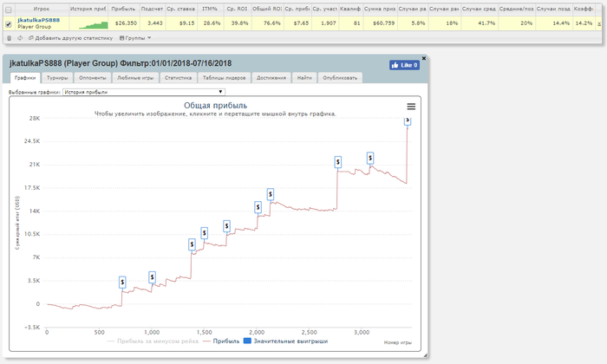Viewport: 607px width, 364px height.
Task: Click the trash delete icon below the table
Action: (10, 38)
